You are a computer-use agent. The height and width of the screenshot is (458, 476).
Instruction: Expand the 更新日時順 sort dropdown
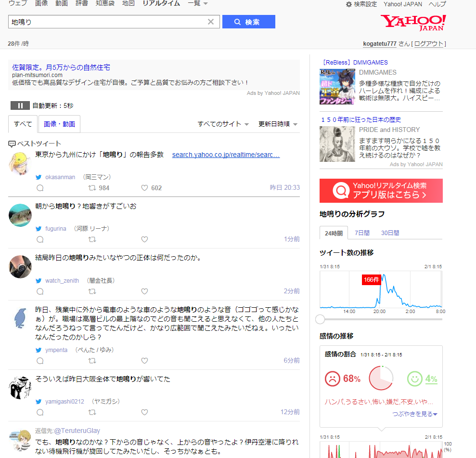pos(278,124)
